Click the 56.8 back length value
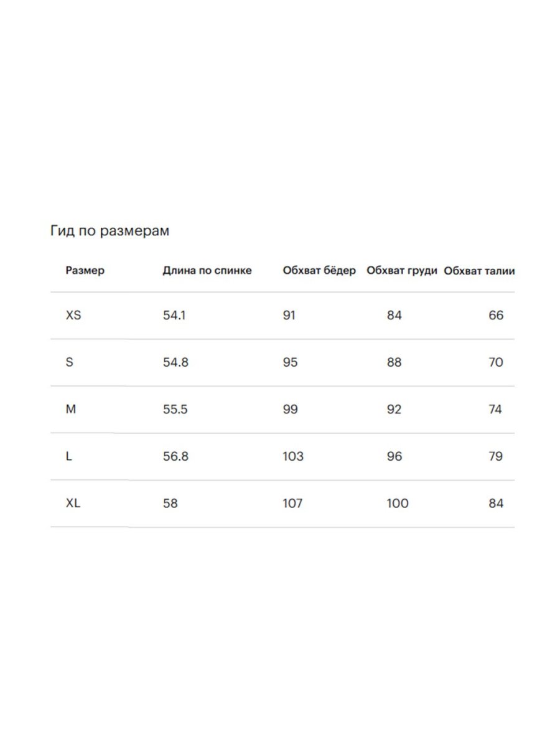The height and width of the screenshot is (747, 560). [x=175, y=456]
